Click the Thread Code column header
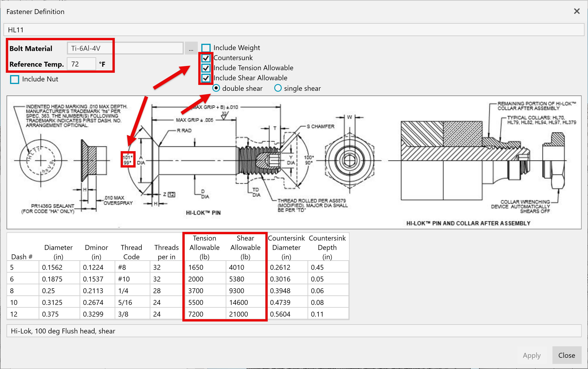The image size is (588, 369). pyautogui.click(x=131, y=252)
